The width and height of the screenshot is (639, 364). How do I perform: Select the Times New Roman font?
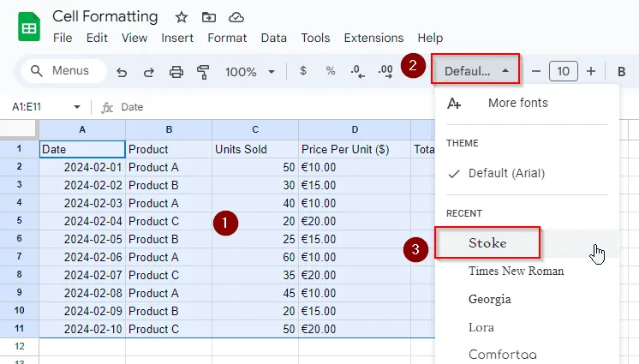(527, 271)
